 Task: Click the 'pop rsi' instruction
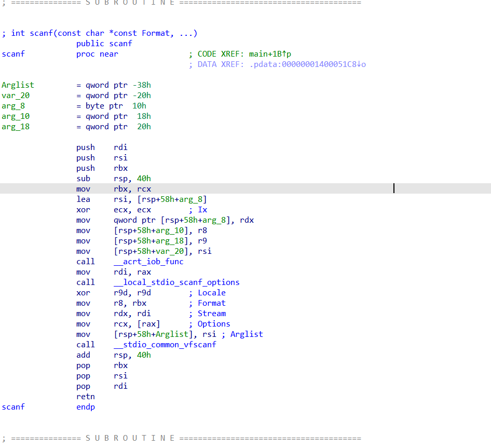102,376
